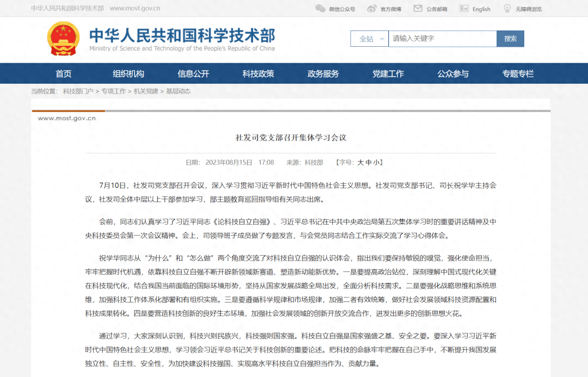Go to 基层动态 breadcrumb link
This screenshot has height=377, width=588.
pos(178,91)
